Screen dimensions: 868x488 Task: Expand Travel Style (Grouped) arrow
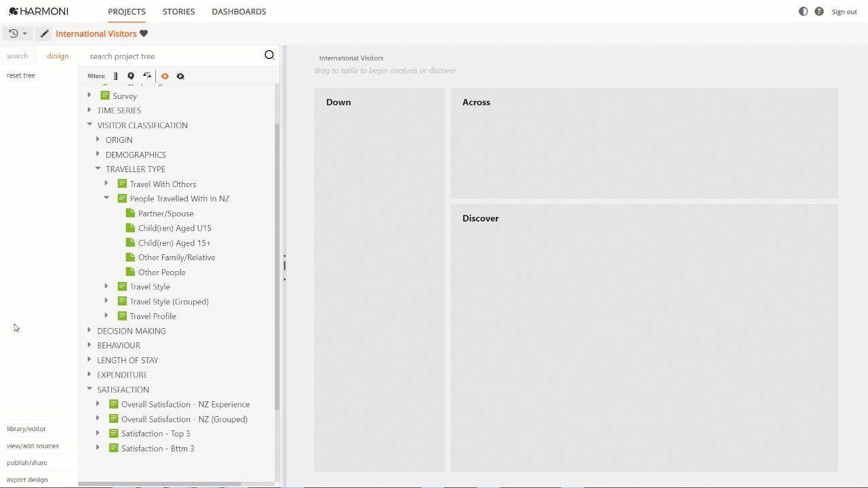(106, 300)
